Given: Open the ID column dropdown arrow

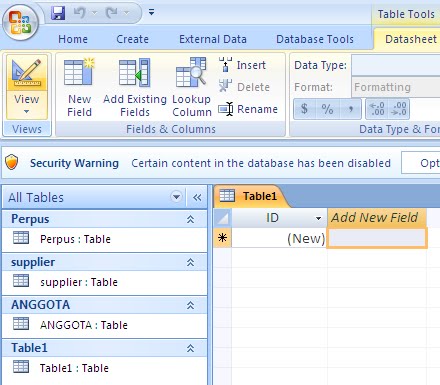Looking at the screenshot, I should (x=319, y=219).
